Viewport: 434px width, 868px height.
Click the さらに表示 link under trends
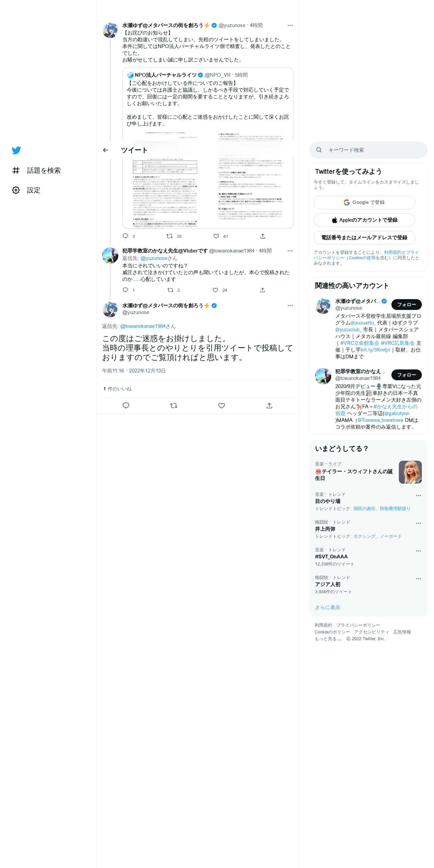point(328,607)
